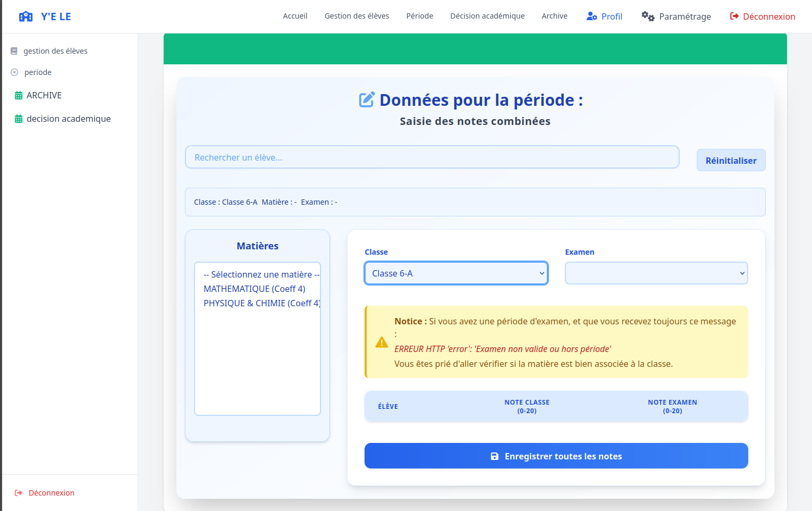Click the decision academique calendar icon
The image size is (812, 511).
tap(19, 119)
